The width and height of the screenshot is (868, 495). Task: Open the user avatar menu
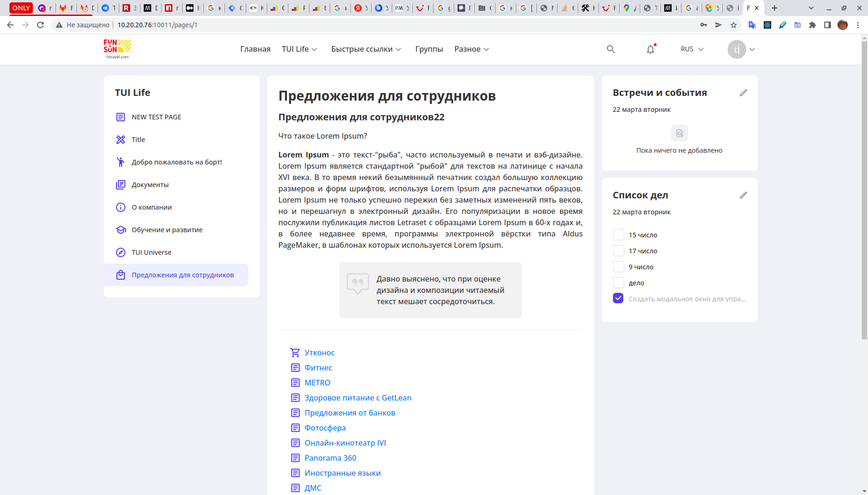pos(741,49)
